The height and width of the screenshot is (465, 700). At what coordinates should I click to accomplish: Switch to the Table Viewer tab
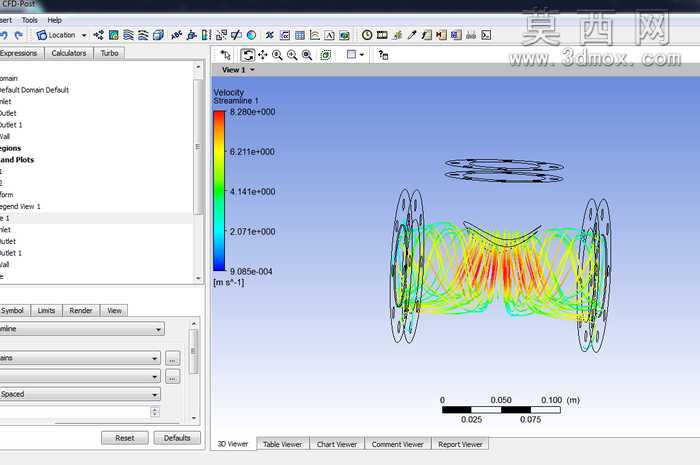pos(283,444)
